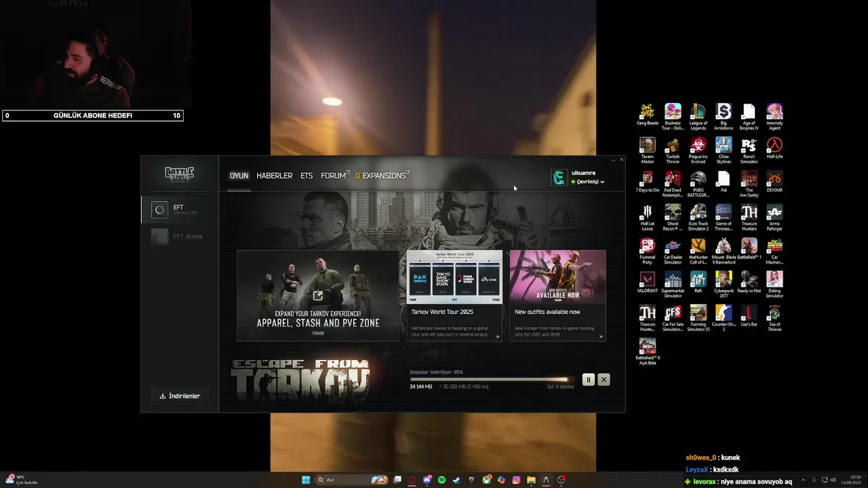
Task: Select the Red Dead Redemption icon
Action: pos(673,184)
